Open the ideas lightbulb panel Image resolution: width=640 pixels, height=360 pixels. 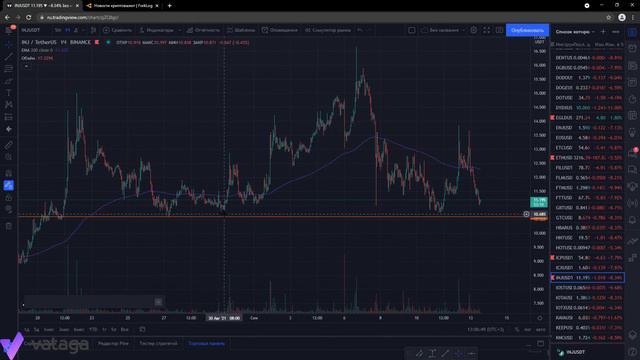pos(632,133)
